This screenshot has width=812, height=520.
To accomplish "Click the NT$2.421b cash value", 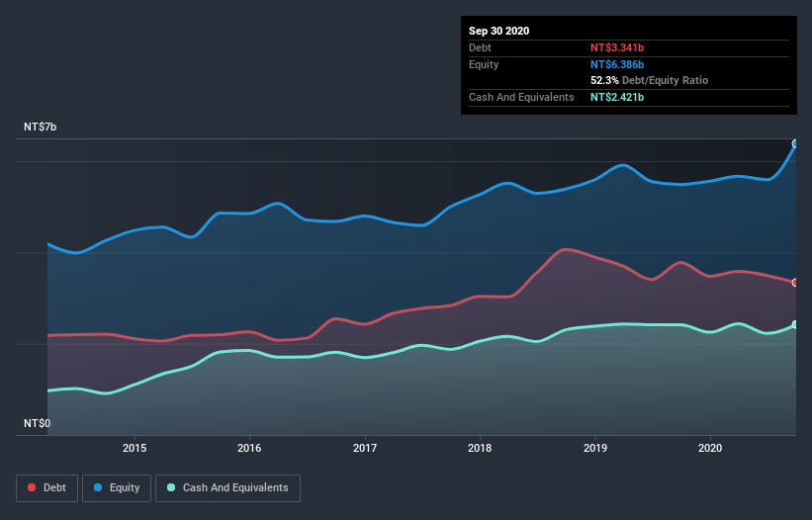I will [x=617, y=97].
